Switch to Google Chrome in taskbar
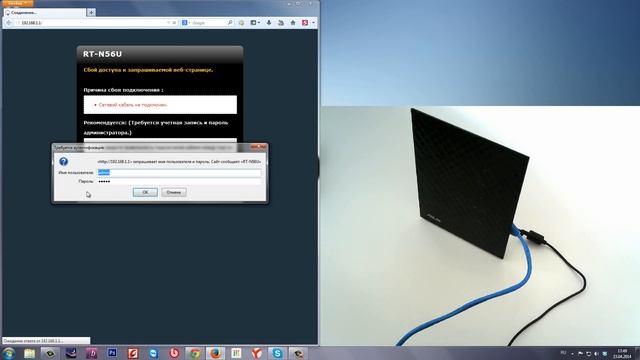The height and width of the screenshot is (360, 640). [x=195, y=353]
